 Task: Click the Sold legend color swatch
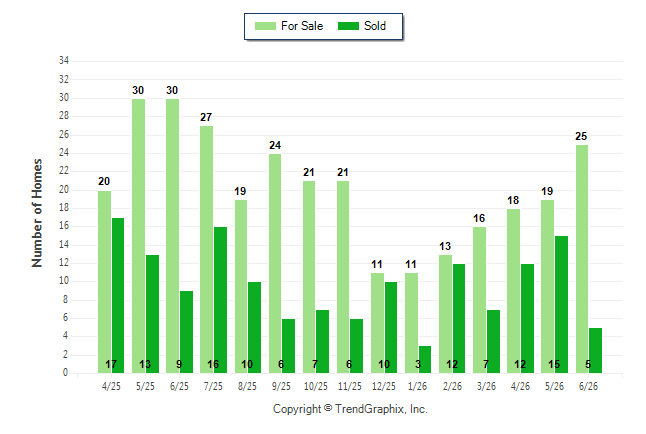tap(349, 26)
